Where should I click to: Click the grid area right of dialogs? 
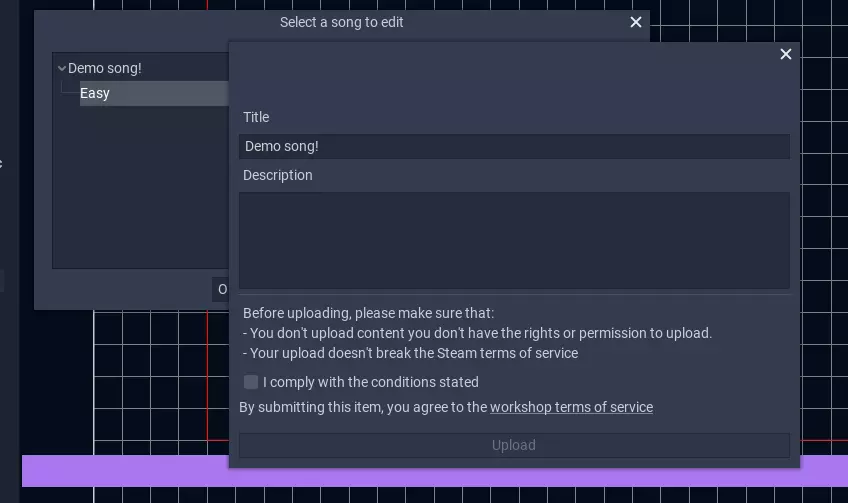click(824, 250)
